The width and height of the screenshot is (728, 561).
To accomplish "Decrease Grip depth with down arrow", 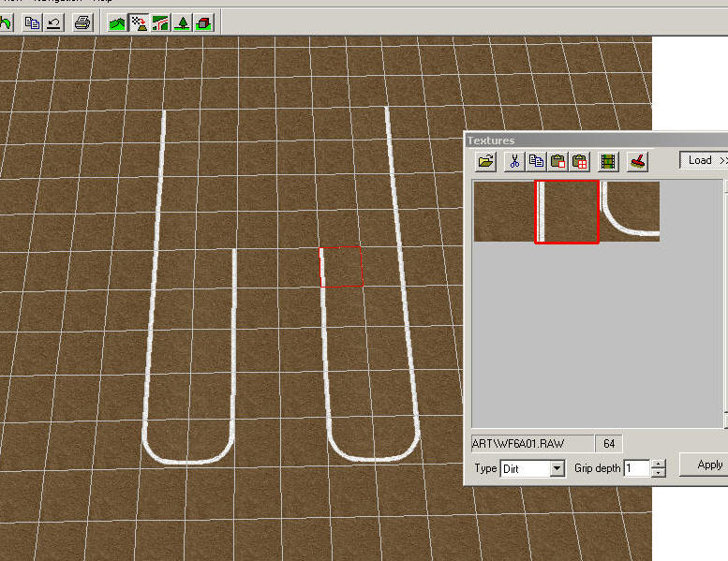I will (x=659, y=473).
